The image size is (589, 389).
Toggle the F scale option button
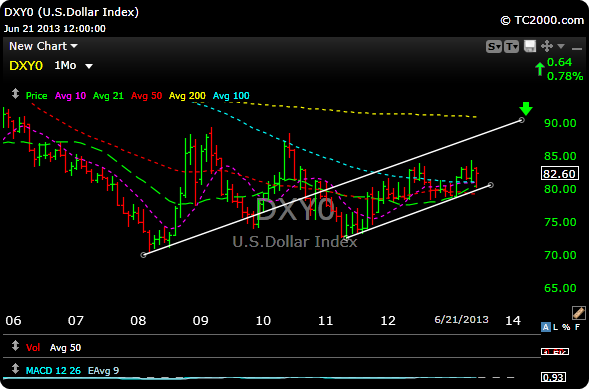click(x=577, y=327)
